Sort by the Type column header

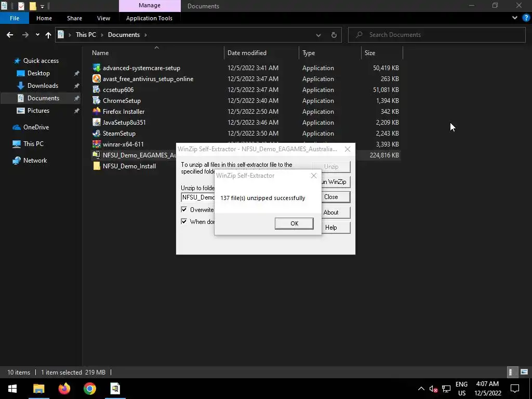(x=309, y=53)
